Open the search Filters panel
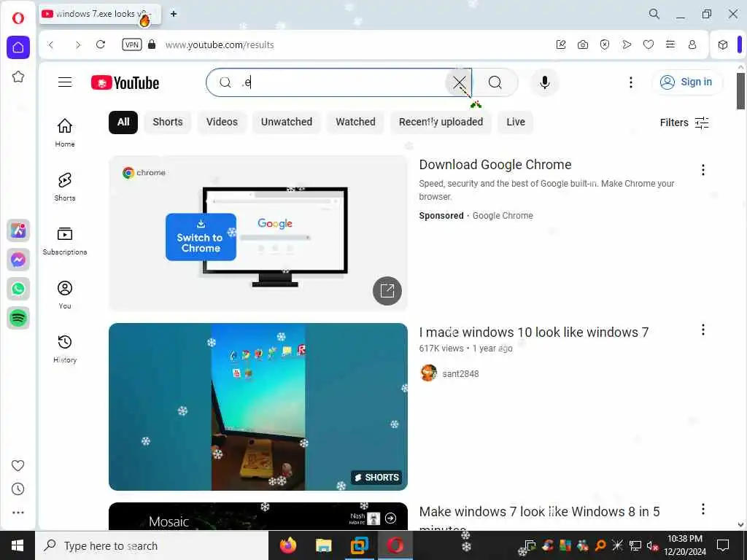 684,122
